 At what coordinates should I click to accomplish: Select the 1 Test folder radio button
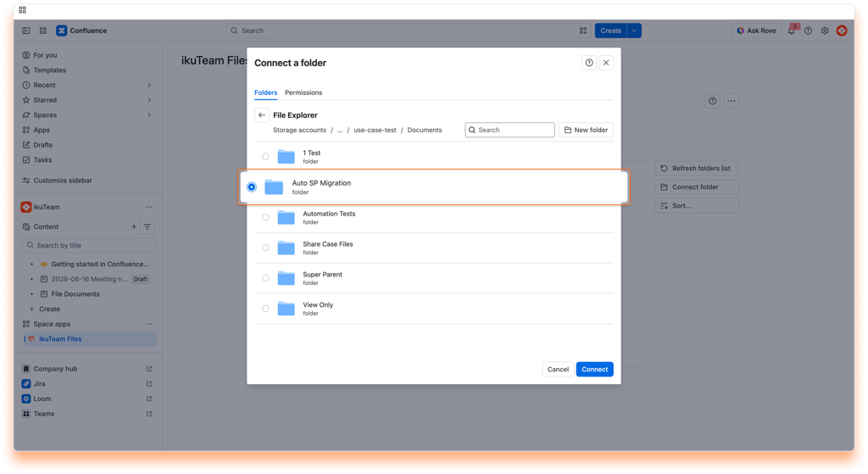265,157
